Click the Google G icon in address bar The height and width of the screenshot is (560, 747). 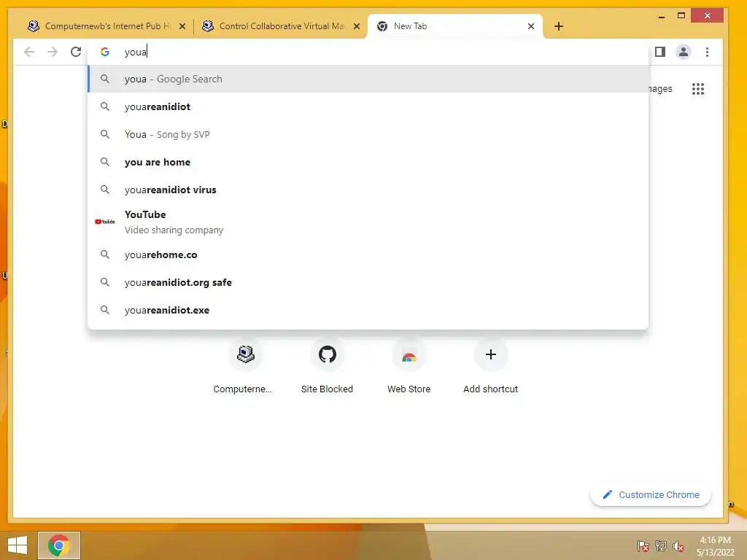105,52
